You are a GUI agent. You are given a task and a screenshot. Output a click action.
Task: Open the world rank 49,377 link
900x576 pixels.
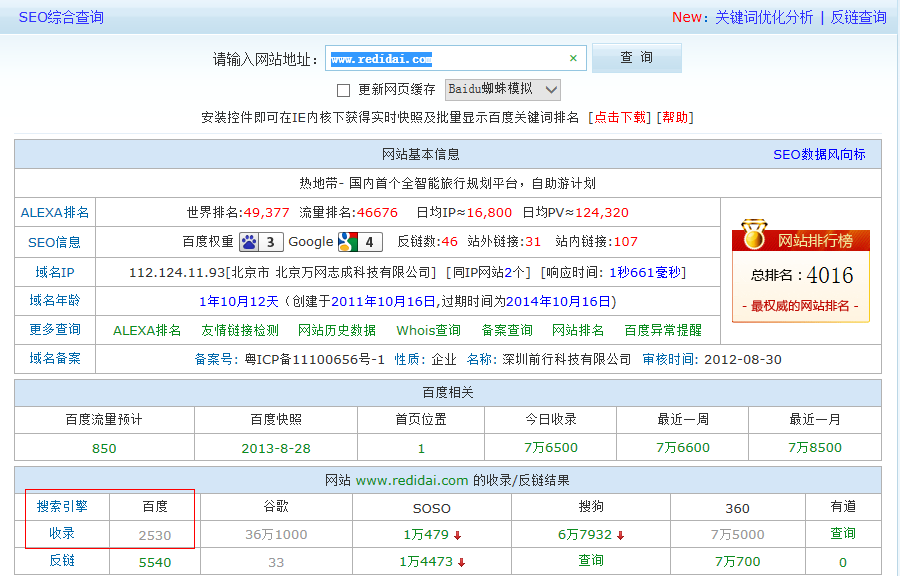[x=266, y=213]
